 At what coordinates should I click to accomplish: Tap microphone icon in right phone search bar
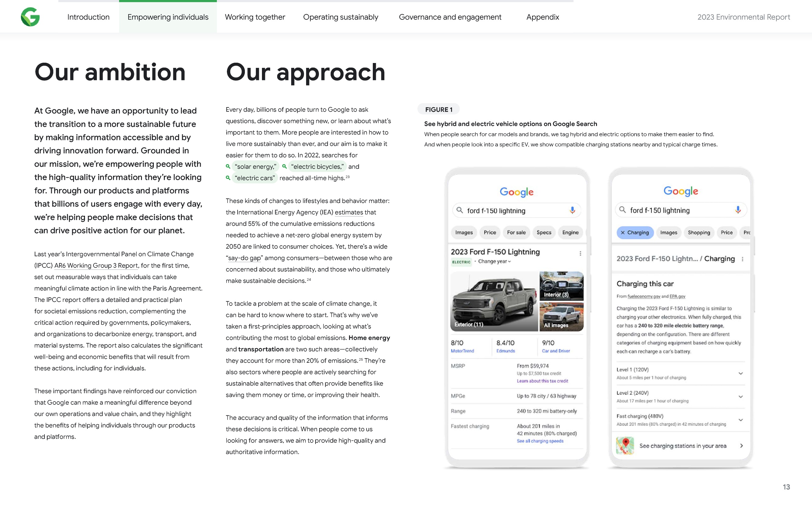(738, 210)
